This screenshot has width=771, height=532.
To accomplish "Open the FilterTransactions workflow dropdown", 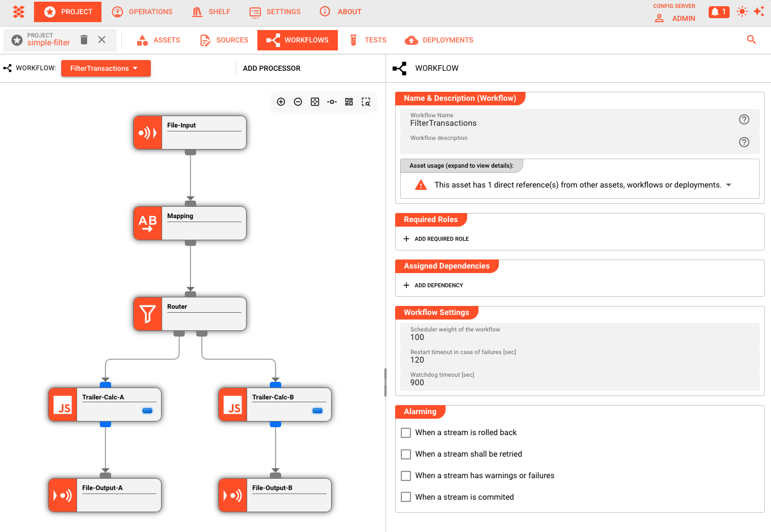I will point(106,68).
